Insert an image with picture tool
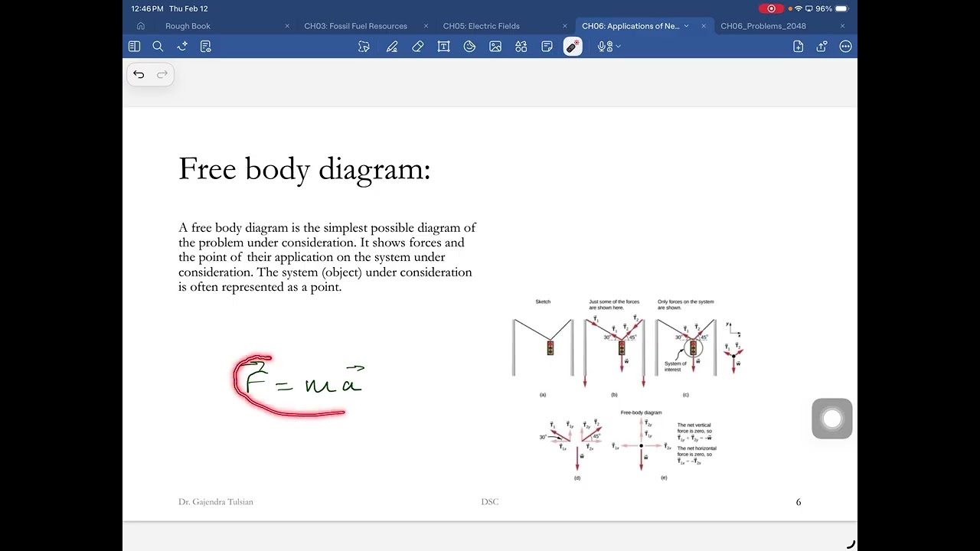The image size is (980, 551). pyautogui.click(x=495, y=47)
